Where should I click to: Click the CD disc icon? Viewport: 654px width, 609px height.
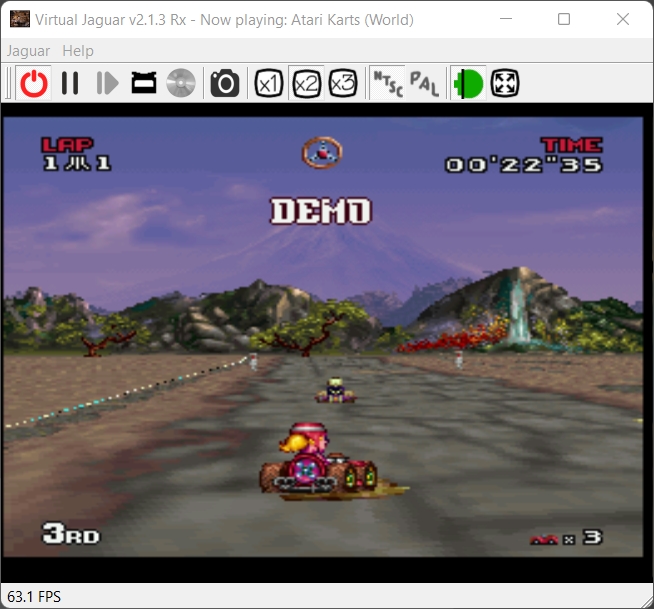[x=181, y=83]
